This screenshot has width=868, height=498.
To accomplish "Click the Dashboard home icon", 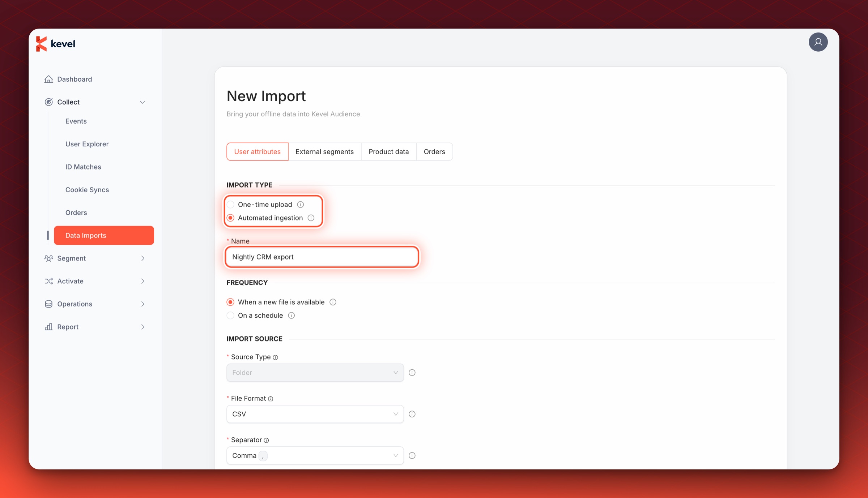I will point(48,79).
